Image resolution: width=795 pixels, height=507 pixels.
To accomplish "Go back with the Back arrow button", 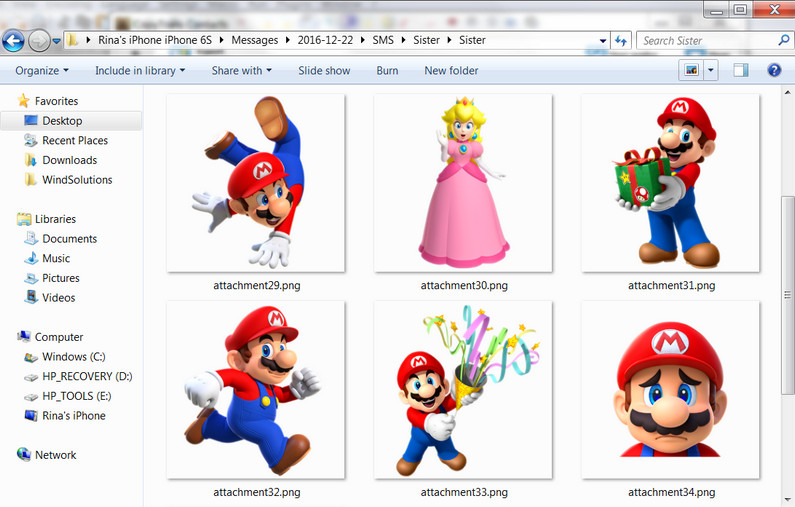I will (x=13, y=41).
